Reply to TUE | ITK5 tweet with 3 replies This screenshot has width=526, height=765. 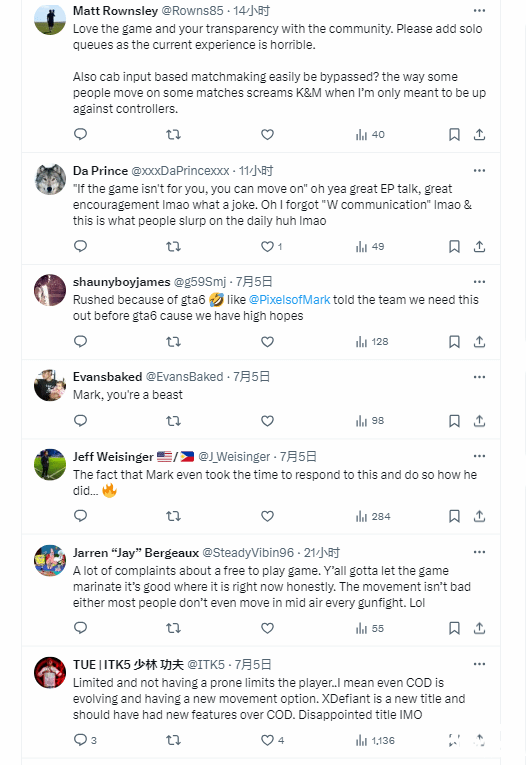click(x=85, y=740)
